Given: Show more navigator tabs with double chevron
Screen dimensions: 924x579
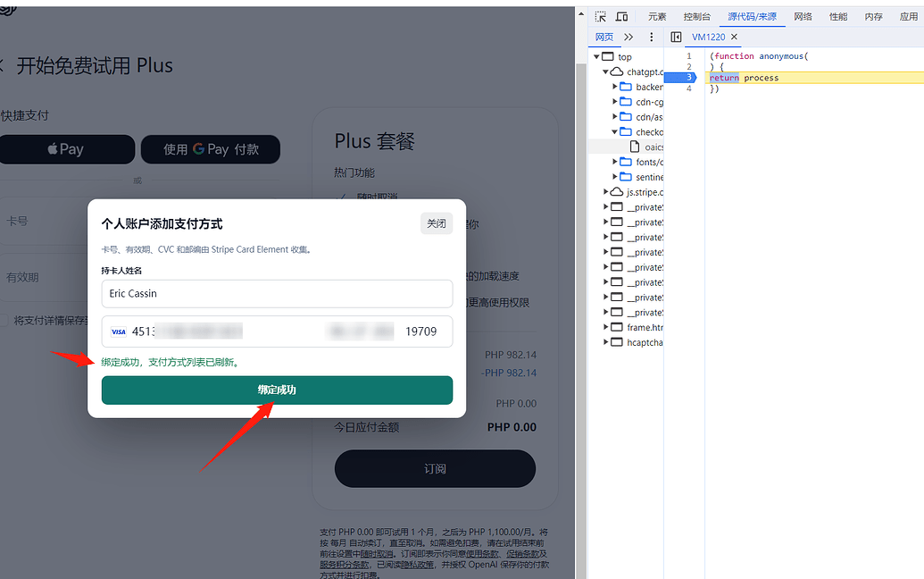Looking at the screenshot, I should pos(628,38).
